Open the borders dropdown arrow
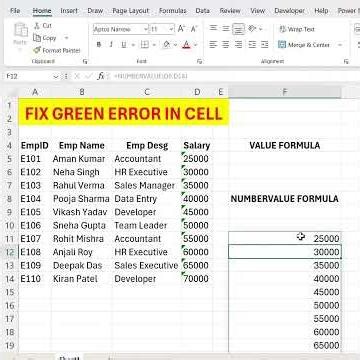Viewport: 360px width, 360px height. [154, 45]
